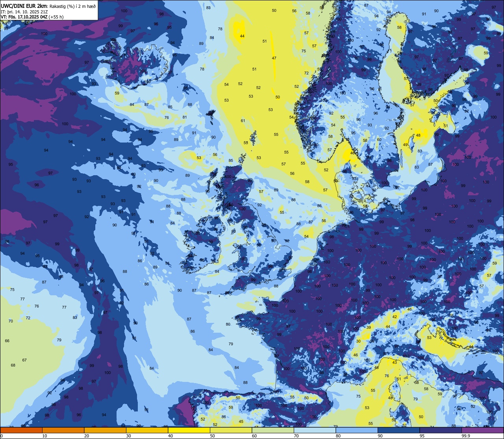This screenshot has height=439, width=504.
Task: Click the 'IT: þri. 14. 10. 2025 21Z' initial time line
Action: [24, 11]
